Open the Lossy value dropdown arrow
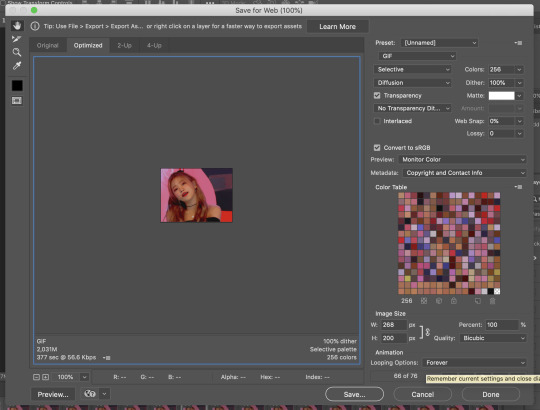Screen dimensions: 540x410 [519, 134]
